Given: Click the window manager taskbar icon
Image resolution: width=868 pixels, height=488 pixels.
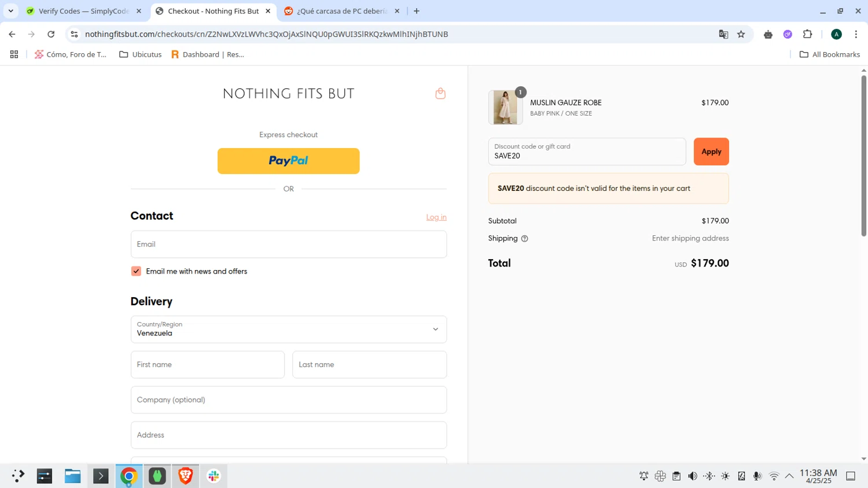Looking at the screenshot, I should click(45, 476).
